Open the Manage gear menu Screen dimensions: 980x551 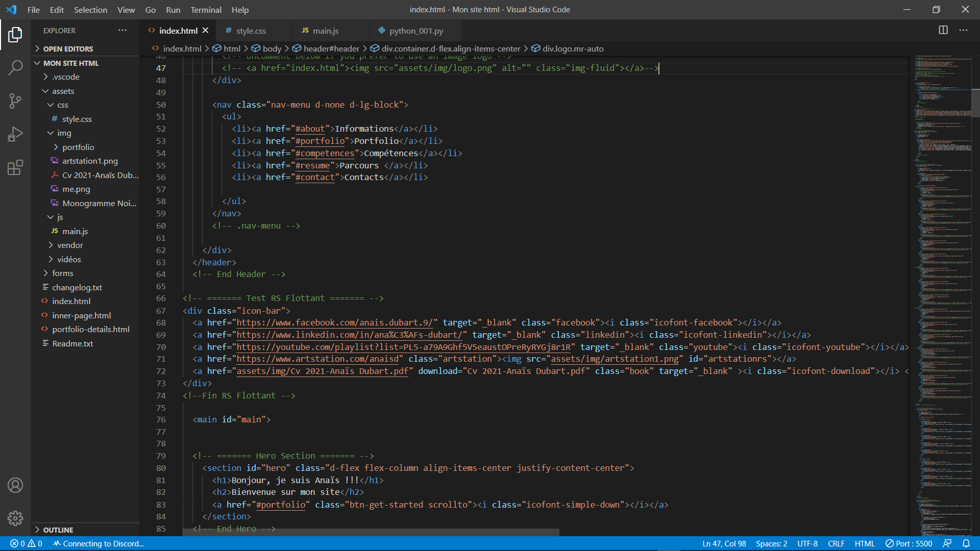(15, 518)
